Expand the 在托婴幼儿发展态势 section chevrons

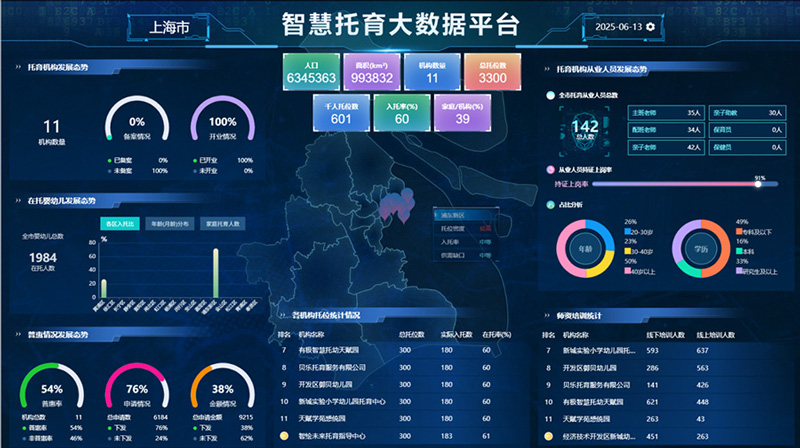pyautogui.click(x=18, y=200)
